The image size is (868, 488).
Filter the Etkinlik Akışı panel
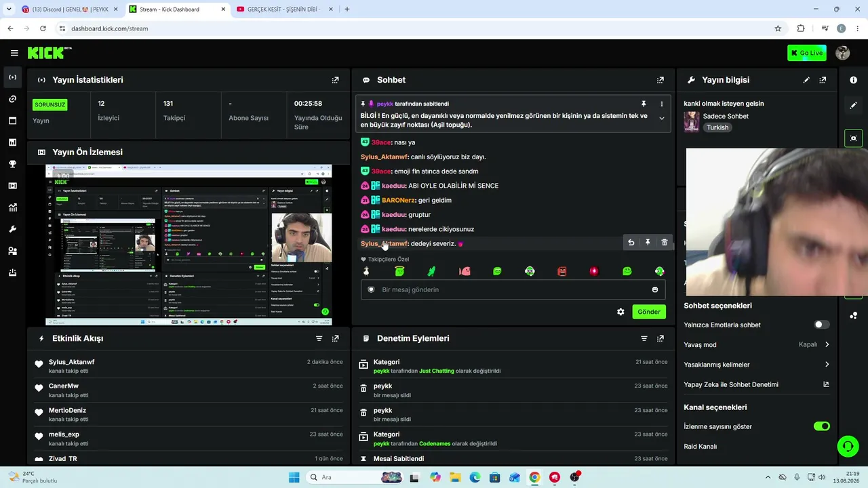(319, 338)
